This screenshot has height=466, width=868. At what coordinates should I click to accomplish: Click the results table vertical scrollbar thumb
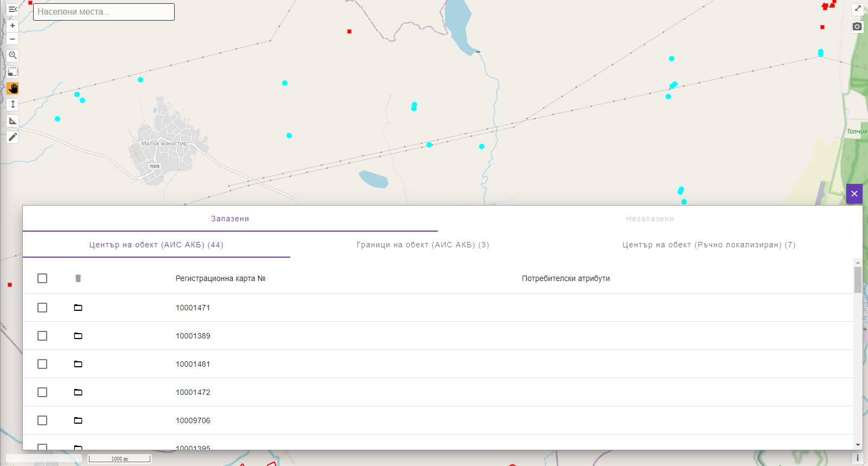[x=858, y=279]
